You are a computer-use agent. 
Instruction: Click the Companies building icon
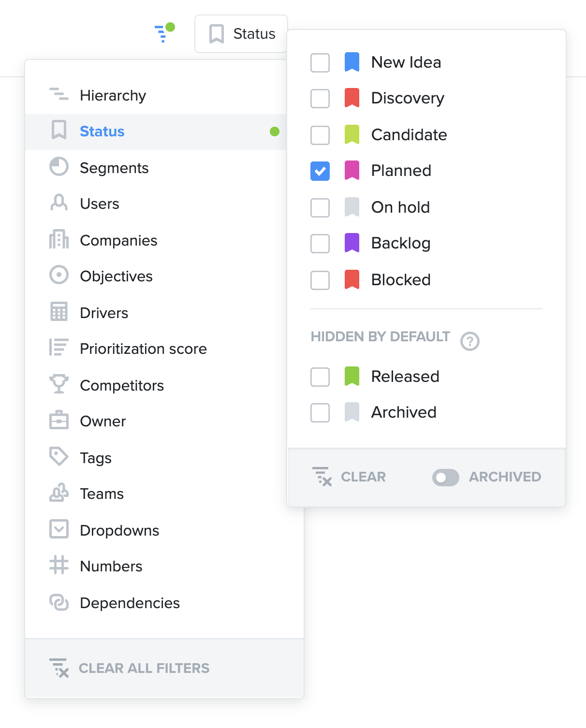pyautogui.click(x=59, y=239)
